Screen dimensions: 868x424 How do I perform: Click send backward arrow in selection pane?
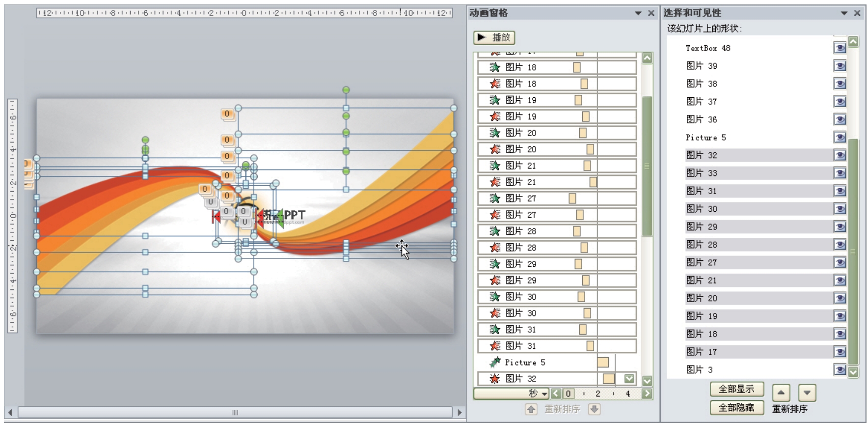807,393
